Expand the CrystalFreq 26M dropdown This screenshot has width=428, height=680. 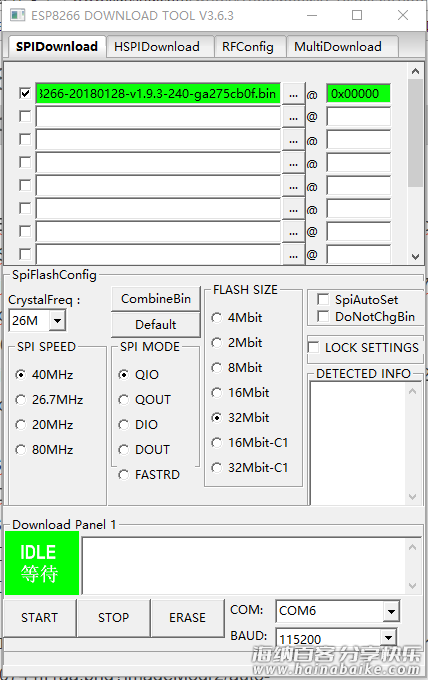pyautogui.click(x=57, y=321)
